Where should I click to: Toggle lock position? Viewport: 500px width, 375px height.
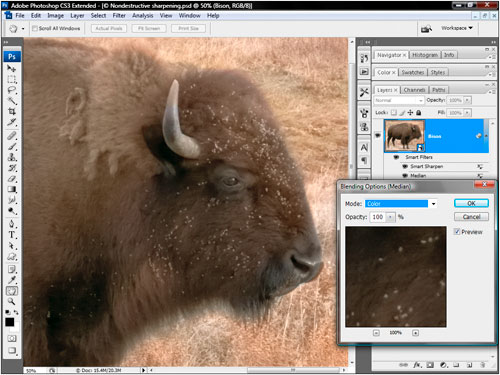[x=410, y=113]
